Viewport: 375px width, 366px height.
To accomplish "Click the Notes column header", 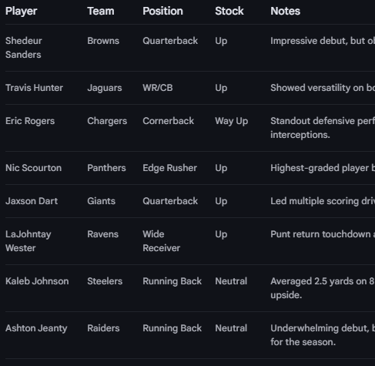I will [x=285, y=11].
